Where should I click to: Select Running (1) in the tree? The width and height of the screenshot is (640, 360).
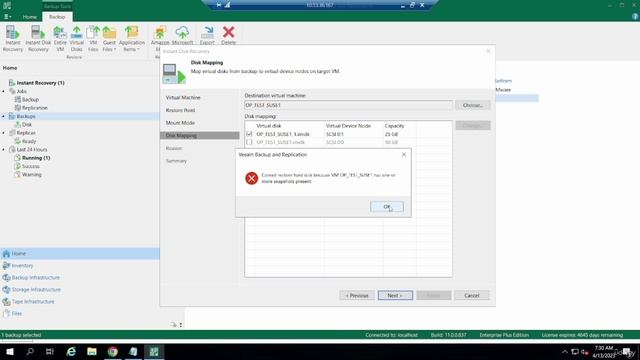coord(36,158)
